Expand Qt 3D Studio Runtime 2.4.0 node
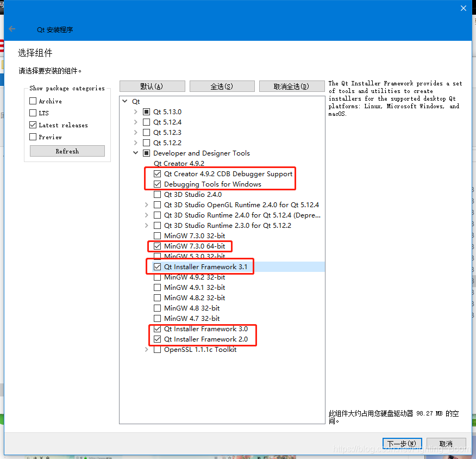The image size is (476, 459). click(x=146, y=215)
